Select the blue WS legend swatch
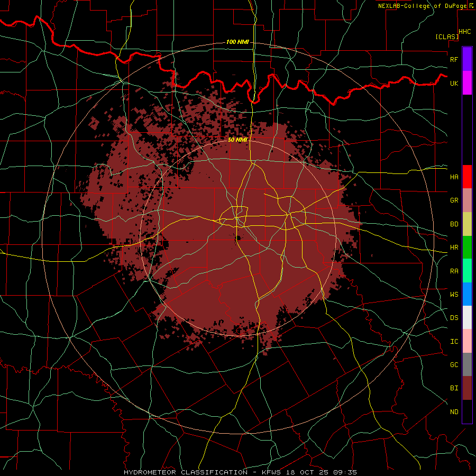This screenshot has width=476, height=476. tap(467, 294)
